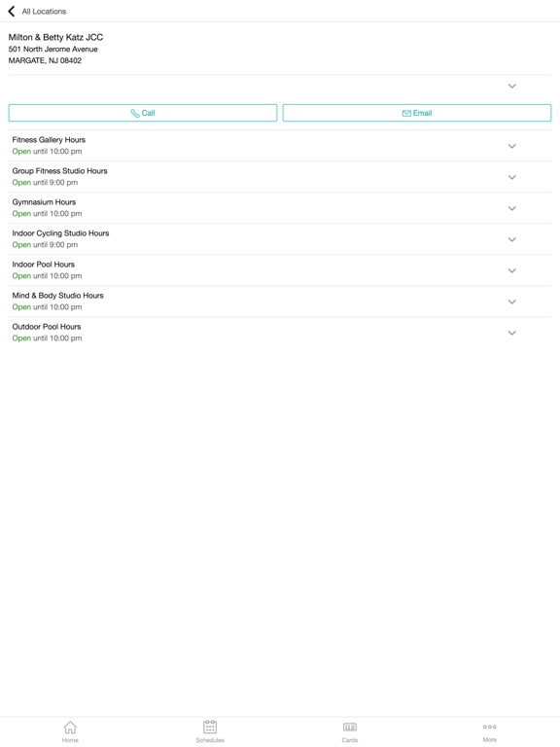Click the Call button
This screenshot has width=560, height=747.
pyautogui.click(x=143, y=113)
